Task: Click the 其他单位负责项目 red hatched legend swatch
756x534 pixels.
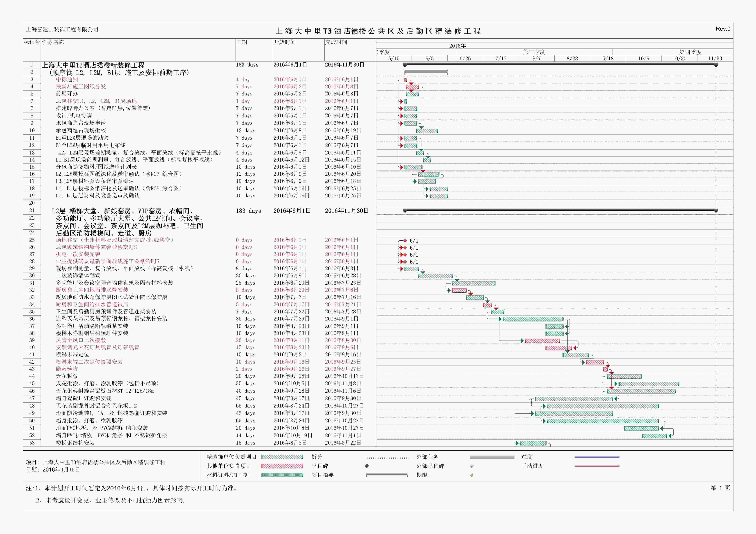Action: [282, 466]
